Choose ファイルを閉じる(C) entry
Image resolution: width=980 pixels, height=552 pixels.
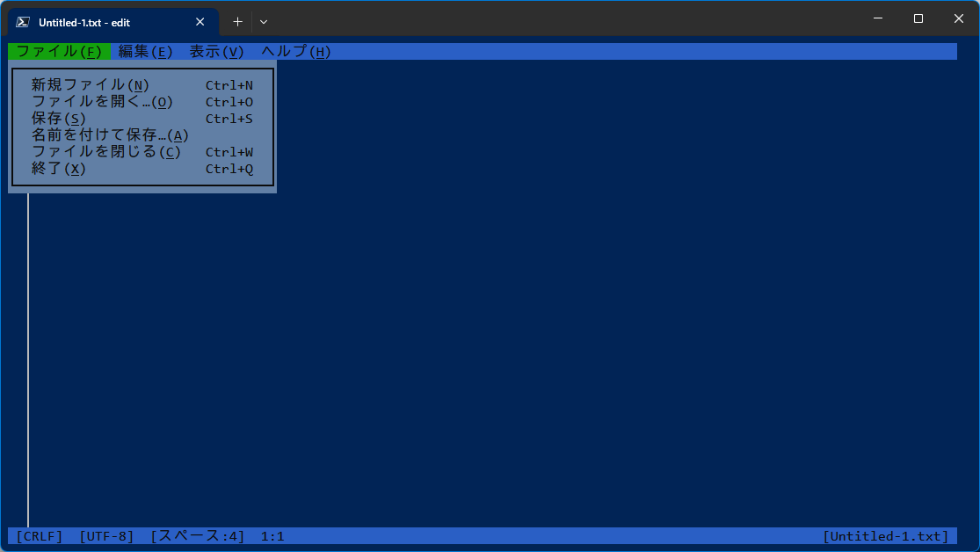142,152
